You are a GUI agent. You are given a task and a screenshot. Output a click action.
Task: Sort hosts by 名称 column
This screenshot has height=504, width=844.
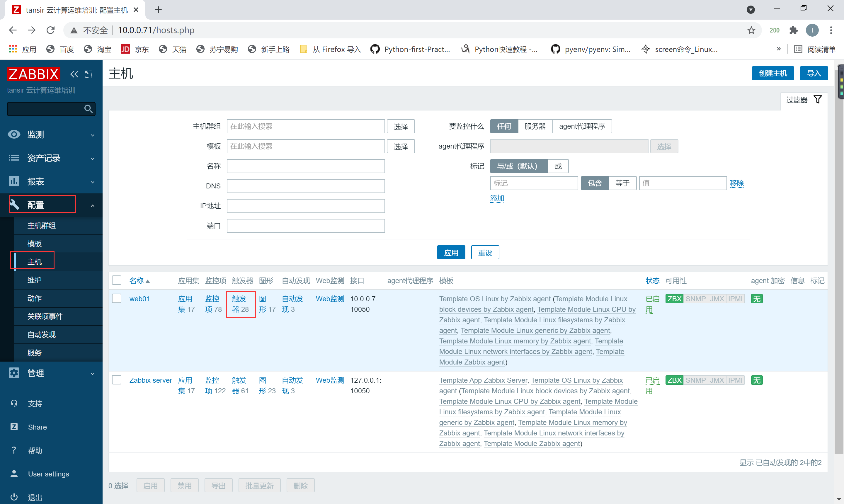pos(137,280)
